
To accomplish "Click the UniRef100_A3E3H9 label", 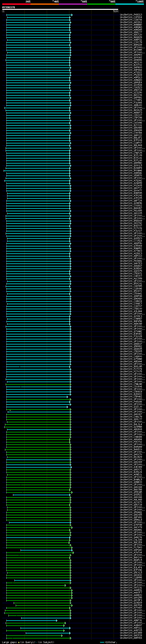I will point(131,467).
